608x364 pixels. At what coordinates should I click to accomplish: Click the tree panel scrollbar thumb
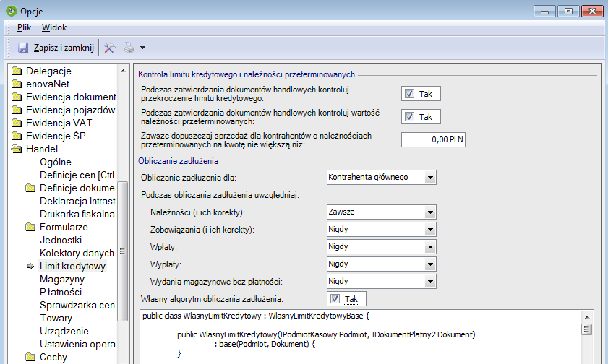click(x=122, y=251)
